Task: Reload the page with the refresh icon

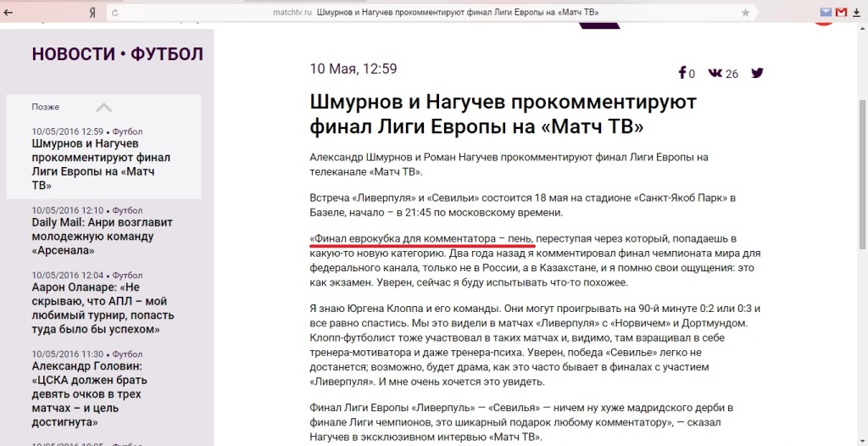Action: pos(115,12)
